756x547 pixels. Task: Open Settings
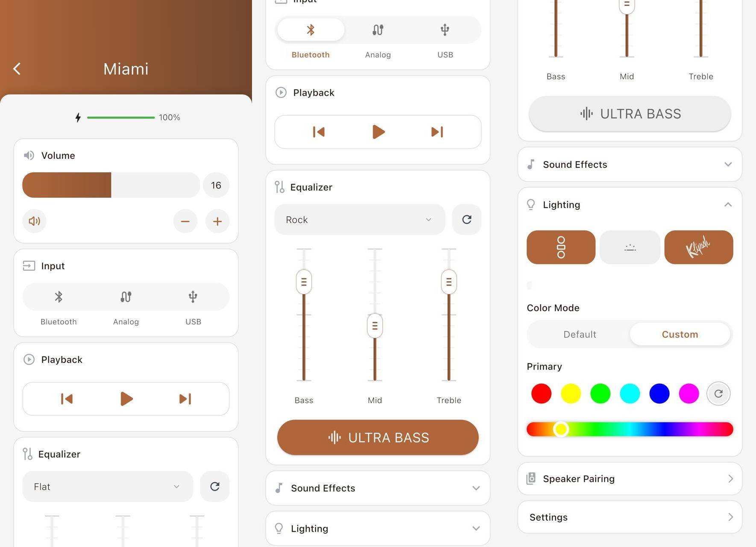click(630, 517)
